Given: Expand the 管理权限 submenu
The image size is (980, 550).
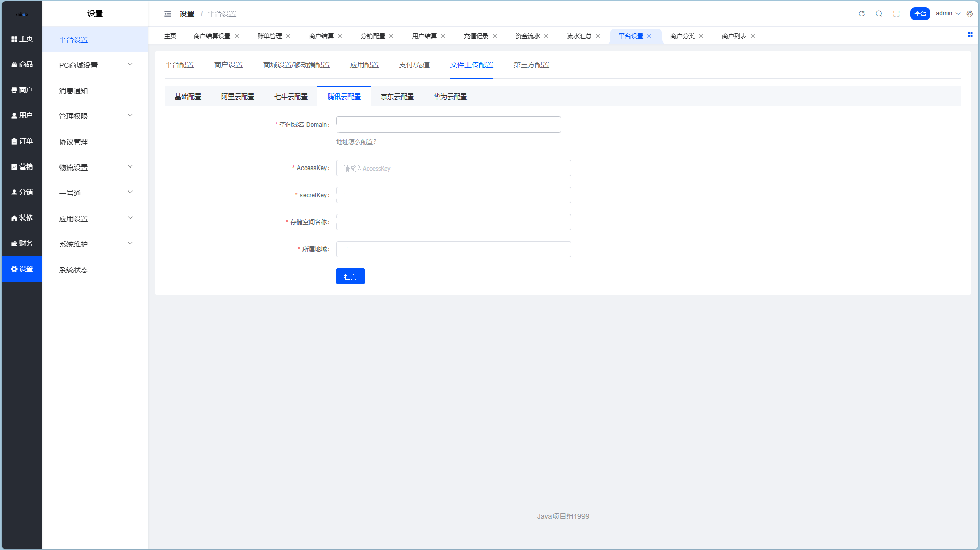Looking at the screenshot, I should coord(95,116).
